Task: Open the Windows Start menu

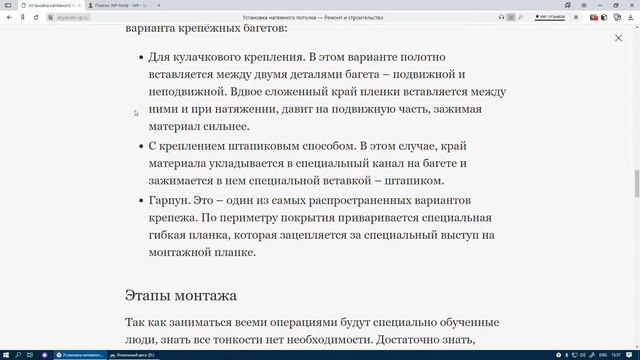Action: tap(6, 355)
